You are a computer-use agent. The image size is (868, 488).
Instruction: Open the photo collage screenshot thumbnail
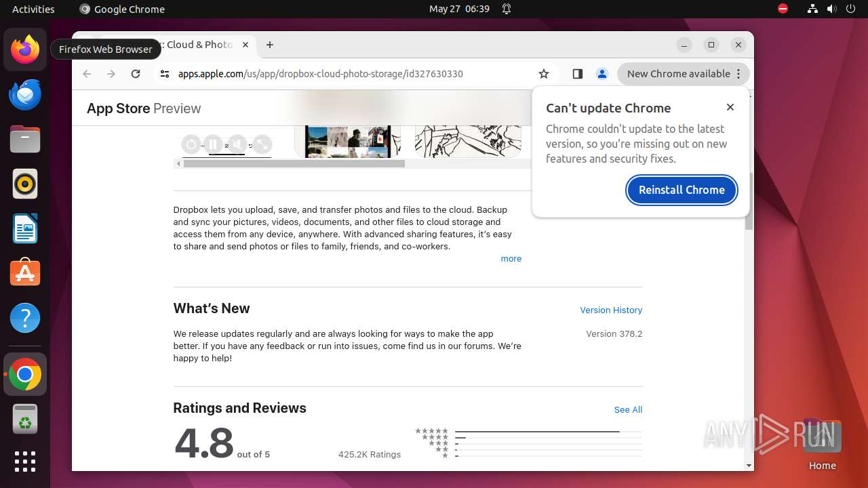[x=347, y=141]
